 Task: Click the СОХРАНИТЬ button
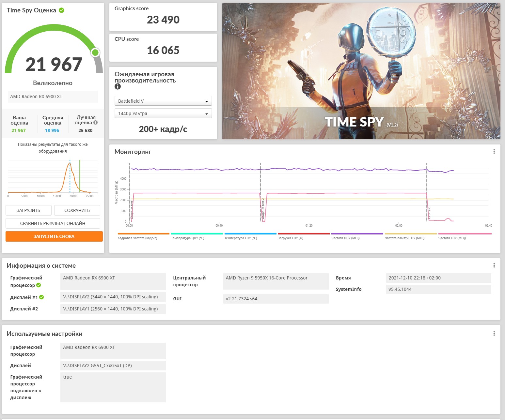pyautogui.click(x=77, y=210)
